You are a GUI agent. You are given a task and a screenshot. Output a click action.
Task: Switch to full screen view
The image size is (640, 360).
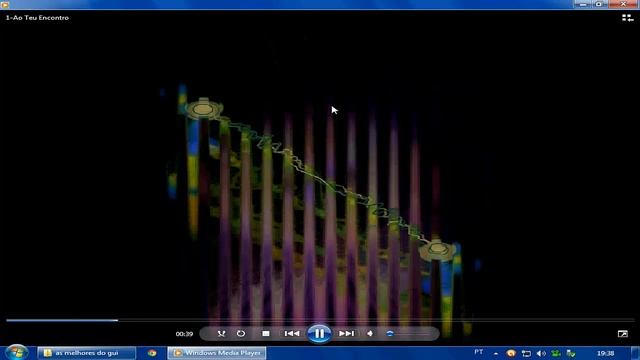tap(622, 334)
